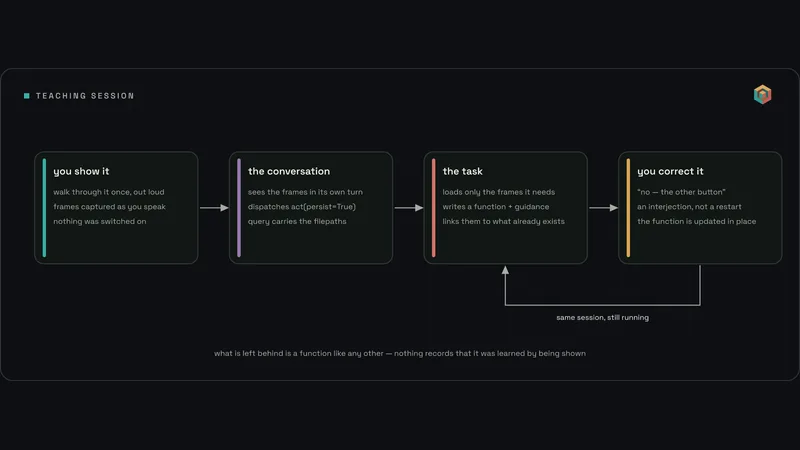Select 'the conversation' card heading
Viewport: 800px width, 450px height.
coord(289,171)
